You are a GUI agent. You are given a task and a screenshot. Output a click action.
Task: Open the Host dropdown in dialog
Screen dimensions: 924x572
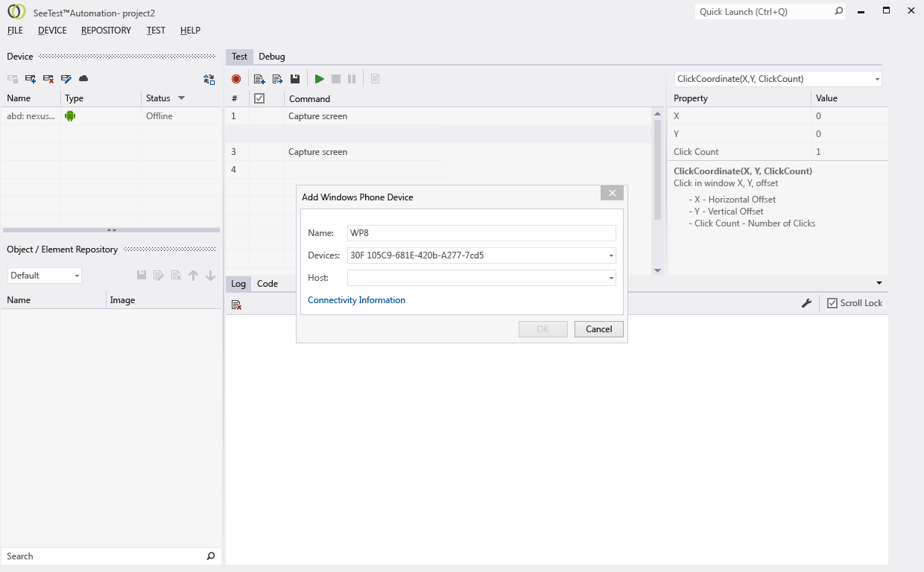(611, 278)
